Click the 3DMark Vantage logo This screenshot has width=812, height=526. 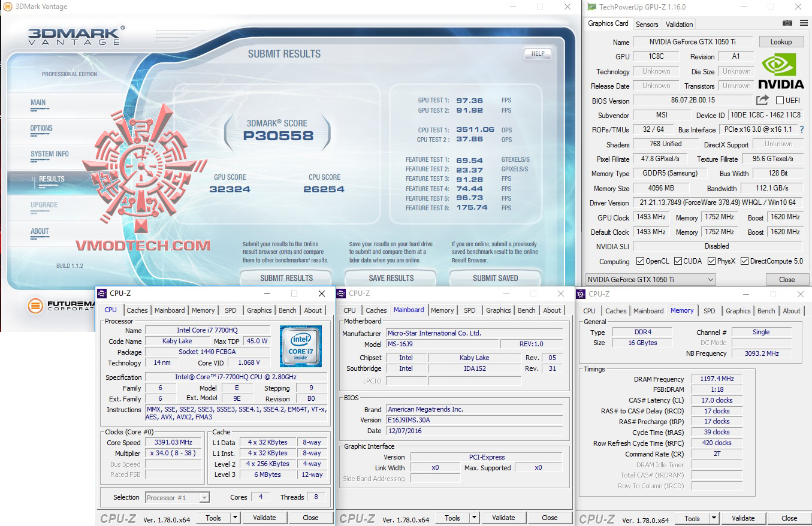77,36
